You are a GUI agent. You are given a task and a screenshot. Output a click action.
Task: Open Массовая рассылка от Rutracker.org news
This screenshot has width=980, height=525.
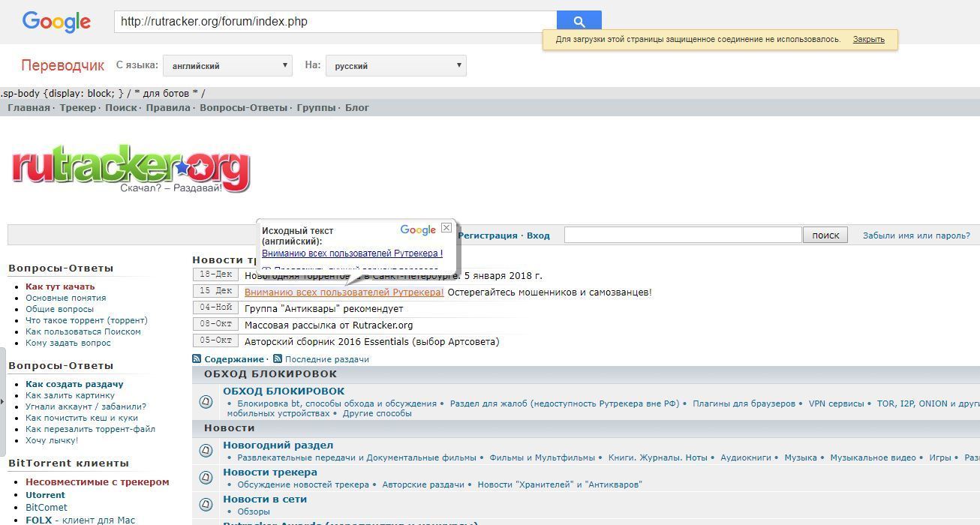(329, 325)
